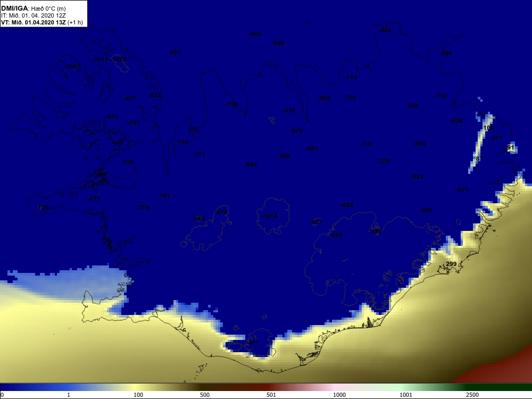Click the map value "-968"
The width and height of the screenshot is (532, 399).
(284, 156)
